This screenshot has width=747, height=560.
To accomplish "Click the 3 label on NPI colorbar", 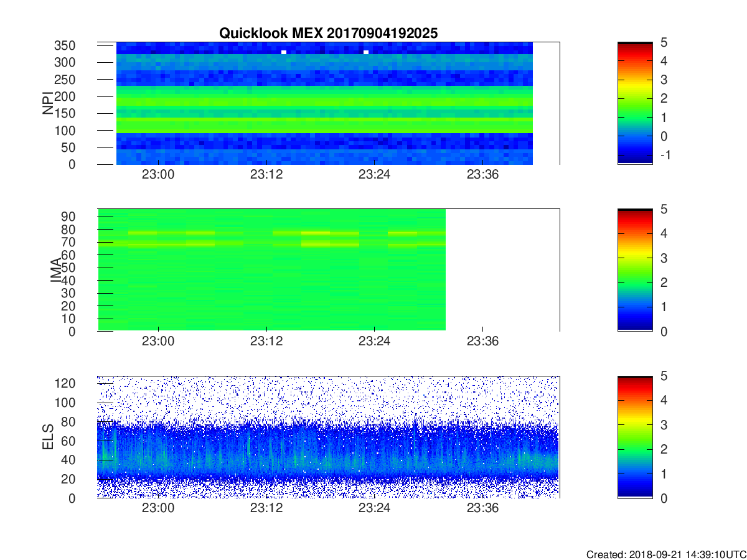I will (664, 80).
